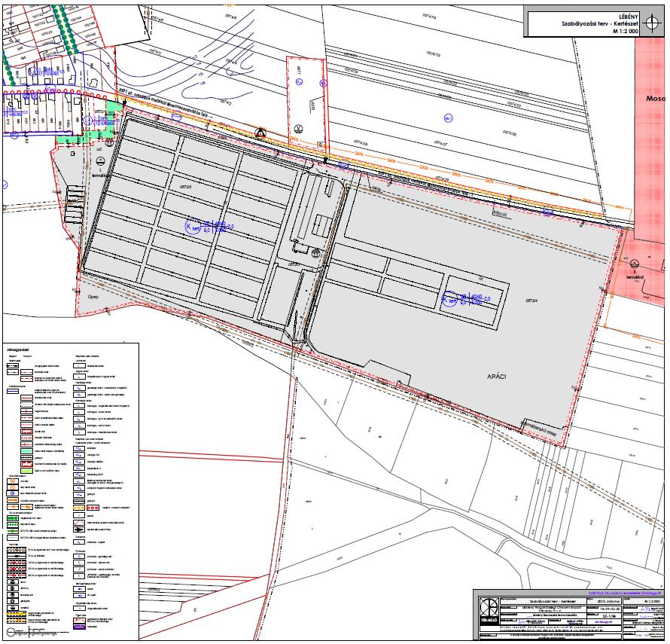Viewport: 670px width, 644px height.
Task: Click the APÁCI map label
Action: coord(497,377)
